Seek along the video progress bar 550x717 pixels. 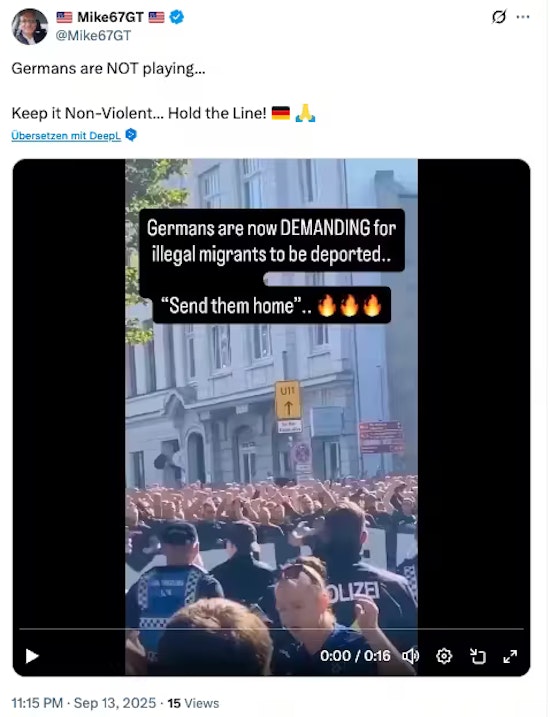click(272, 629)
